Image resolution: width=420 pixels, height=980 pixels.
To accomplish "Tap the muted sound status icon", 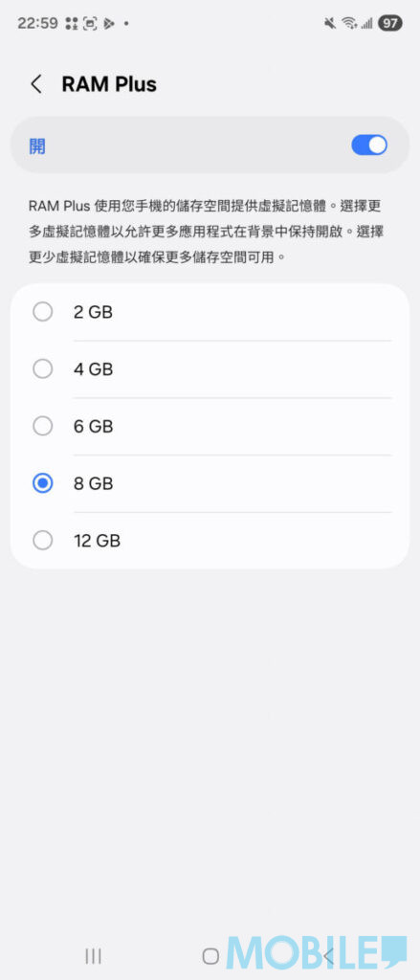I will [x=330, y=24].
